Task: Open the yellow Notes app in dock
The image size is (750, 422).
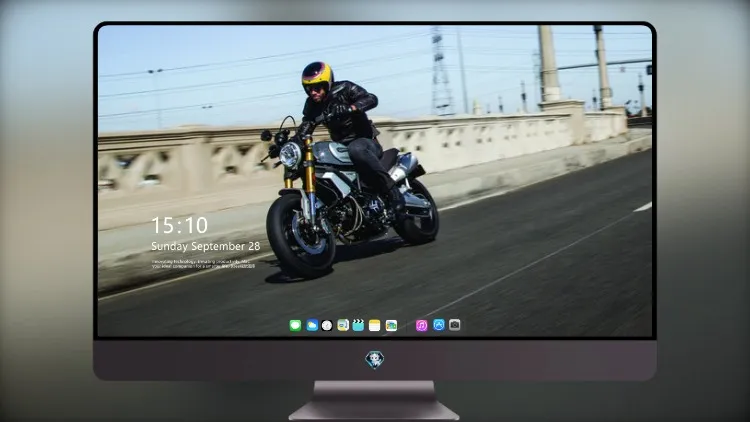Action: tap(375, 325)
